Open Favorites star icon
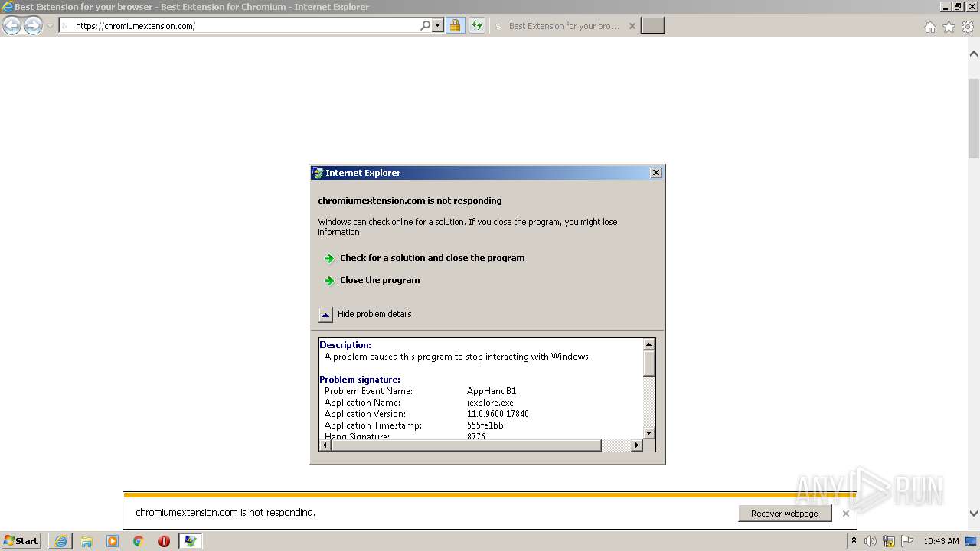 click(949, 27)
